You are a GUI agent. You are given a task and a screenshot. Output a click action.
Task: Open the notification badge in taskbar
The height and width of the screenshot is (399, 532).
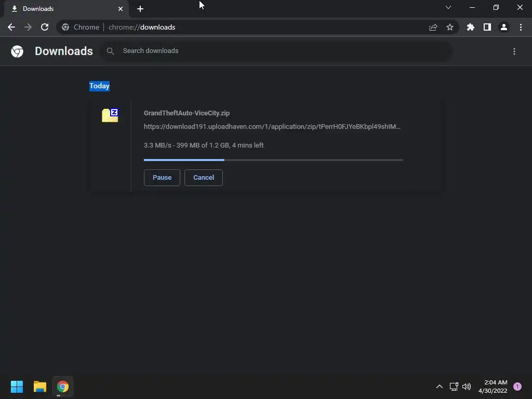(x=517, y=387)
